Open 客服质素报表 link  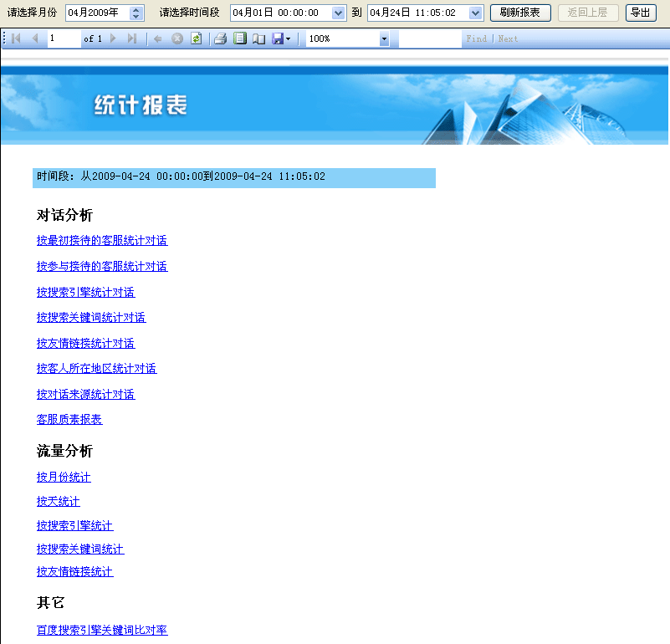click(69, 420)
